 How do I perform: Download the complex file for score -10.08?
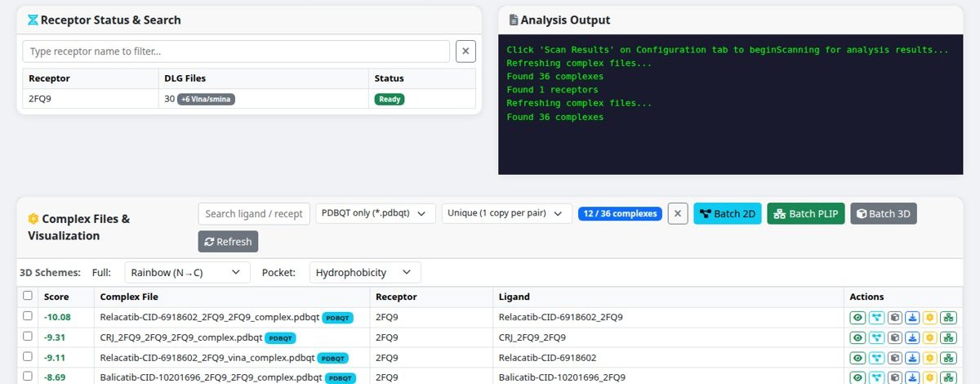[x=912, y=318]
